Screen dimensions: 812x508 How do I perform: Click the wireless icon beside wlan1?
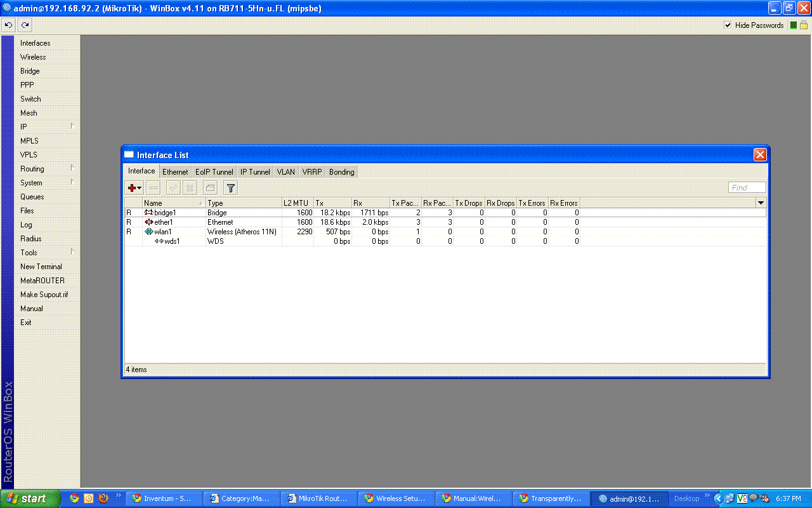(x=148, y=232)
